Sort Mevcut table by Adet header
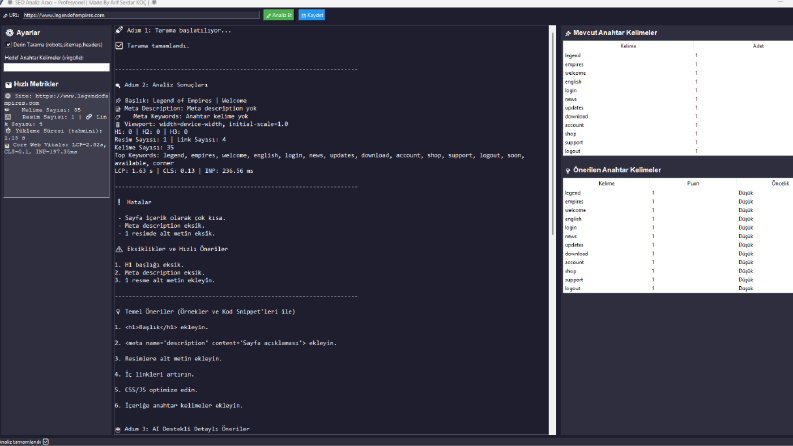Viewport: 793px width, 446px height. [x=743, y=46]
